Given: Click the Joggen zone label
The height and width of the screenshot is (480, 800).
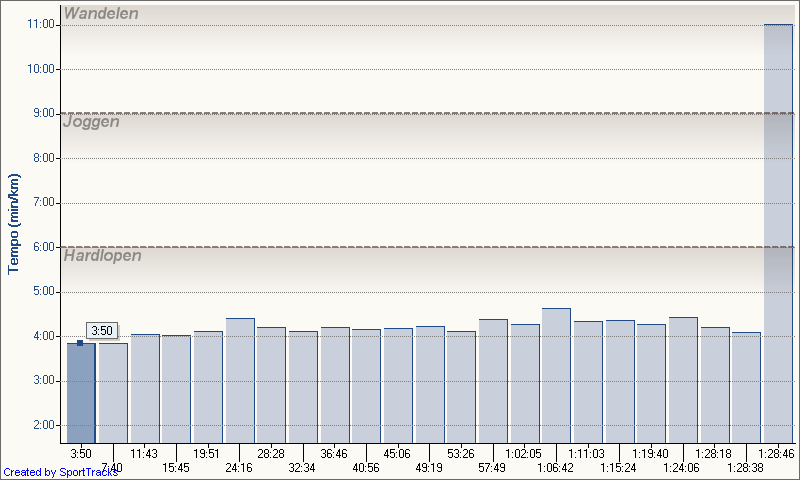Looking at the screenshot, I should (x=91, y=121).
